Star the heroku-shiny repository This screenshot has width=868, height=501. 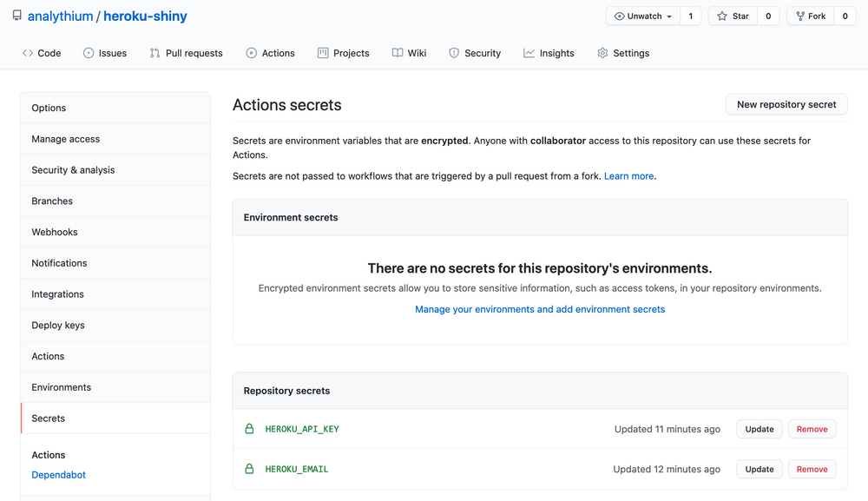point(732,16)
